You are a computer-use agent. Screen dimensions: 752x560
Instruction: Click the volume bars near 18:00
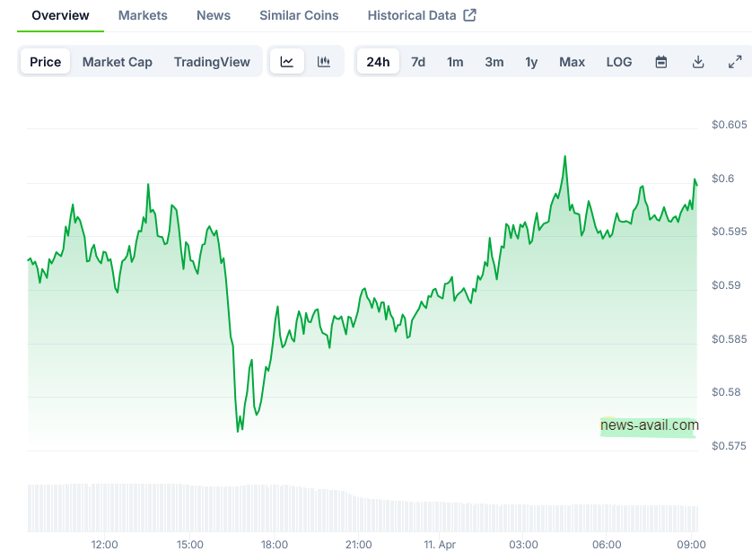(275, 508)
